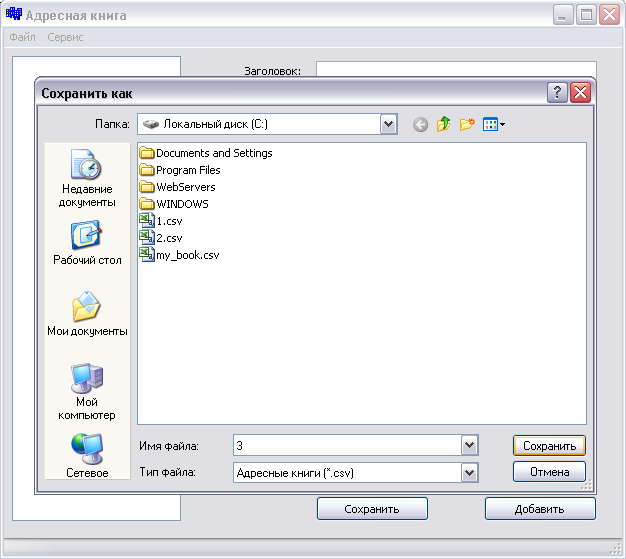
Task: Click the 1.csv file icon
Action: 147,220
